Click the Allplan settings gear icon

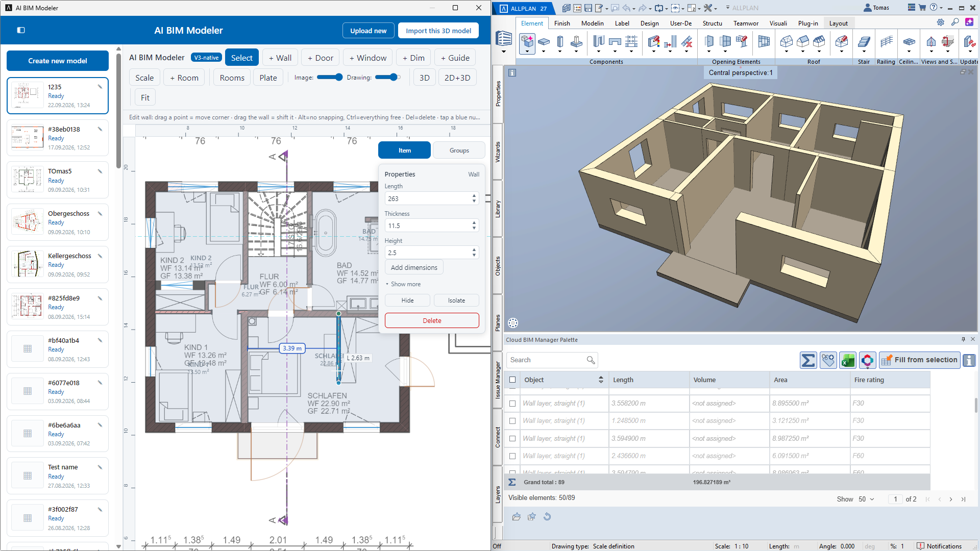[x=940, y=22]
